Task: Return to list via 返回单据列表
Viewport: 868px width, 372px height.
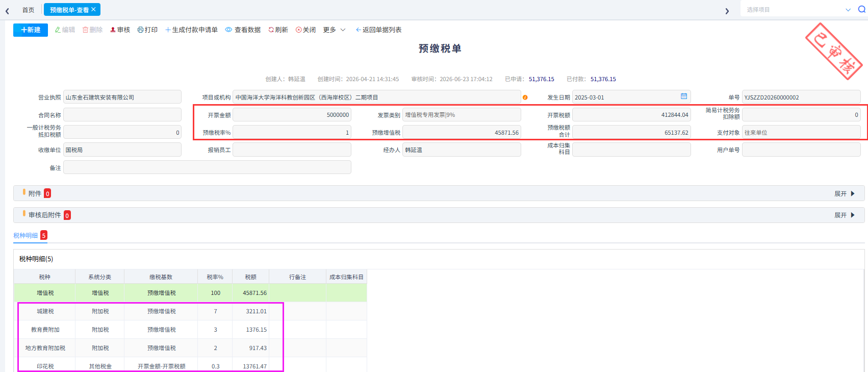Action: (x=378, y=30)
